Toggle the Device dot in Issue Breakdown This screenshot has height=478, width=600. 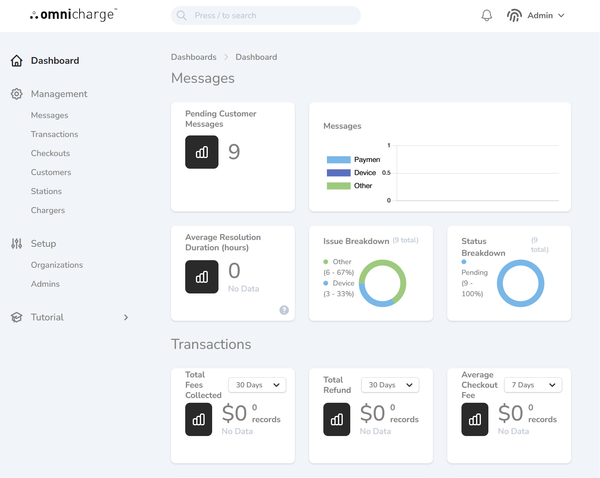tap(326, 283)
